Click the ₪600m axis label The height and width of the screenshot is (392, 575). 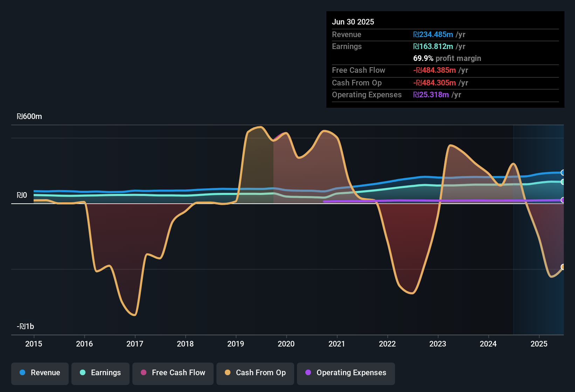pos(29,116)
